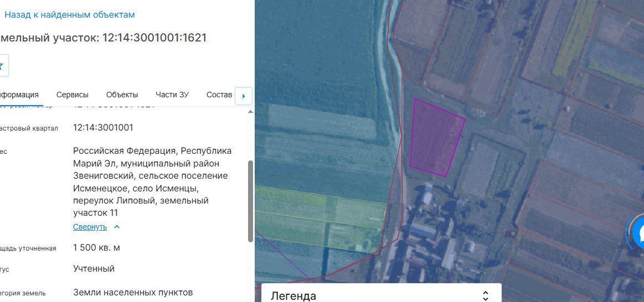Show more tabs with the right arrow button
The image size is (644, 302).
coord(244,96)
